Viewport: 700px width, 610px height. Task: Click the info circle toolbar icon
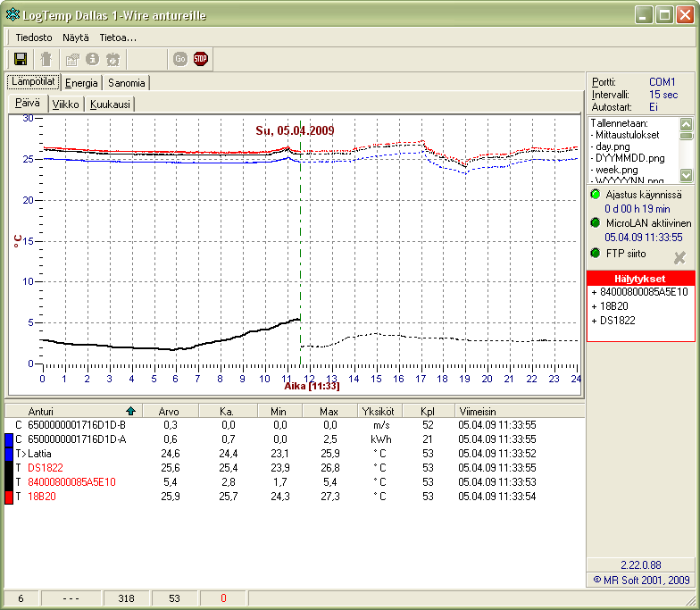[92, 59]
